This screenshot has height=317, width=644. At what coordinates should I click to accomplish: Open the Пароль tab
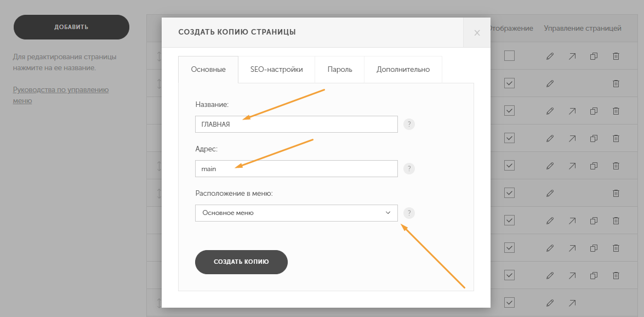(340, 70)
